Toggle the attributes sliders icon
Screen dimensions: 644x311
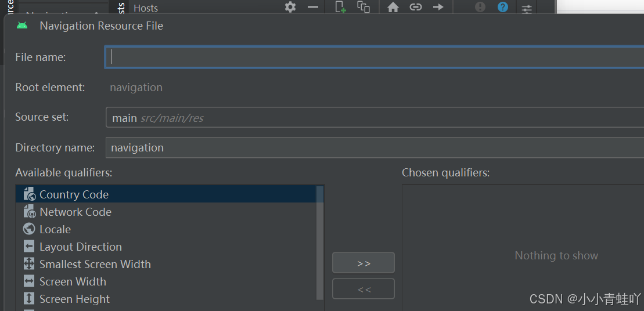tap(527, 9)
